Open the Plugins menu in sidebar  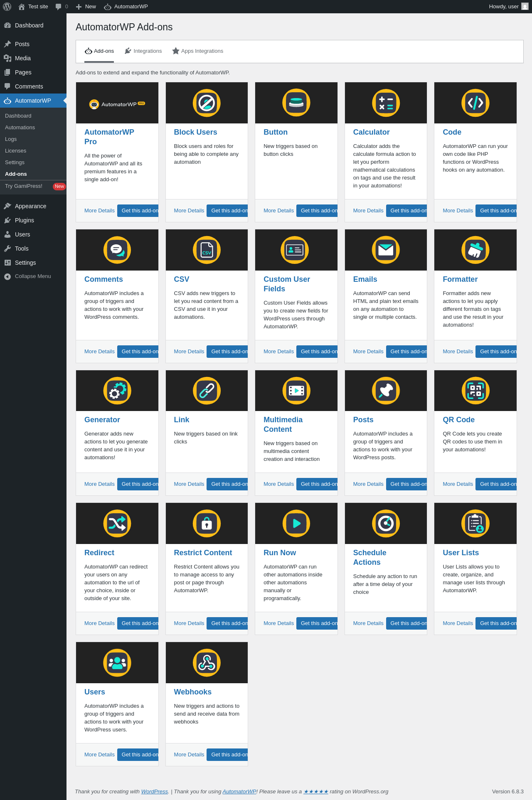33,220
